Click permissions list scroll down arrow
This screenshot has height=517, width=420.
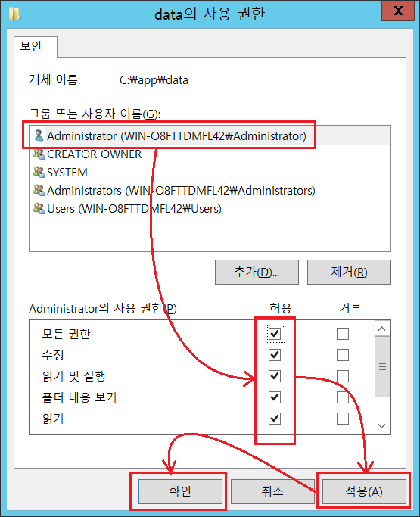click(x=382, y=426)
